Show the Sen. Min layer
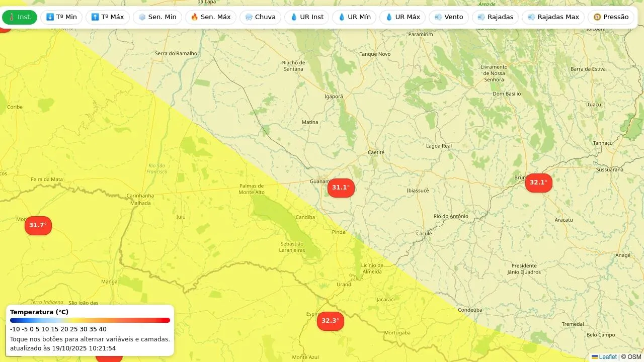This screenshot has width=644, height=362. coord(157,17)
